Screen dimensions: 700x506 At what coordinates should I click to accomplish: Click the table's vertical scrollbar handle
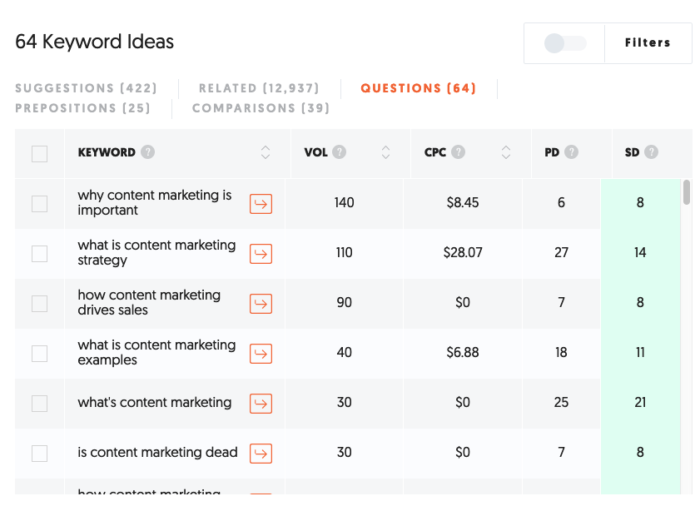[x=687, y=192]
